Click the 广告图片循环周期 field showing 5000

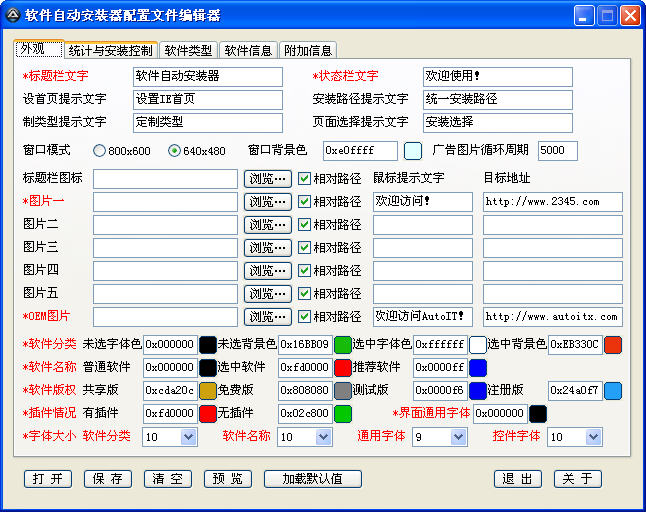coord(558,151)
